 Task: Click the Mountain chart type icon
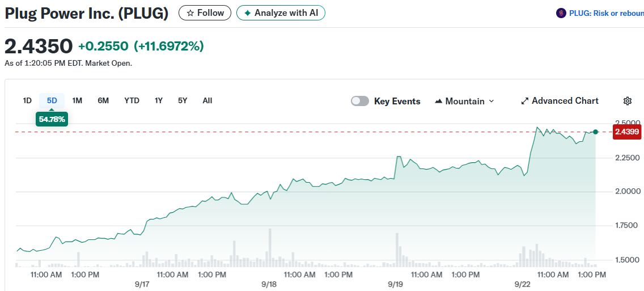click(438, 101)
